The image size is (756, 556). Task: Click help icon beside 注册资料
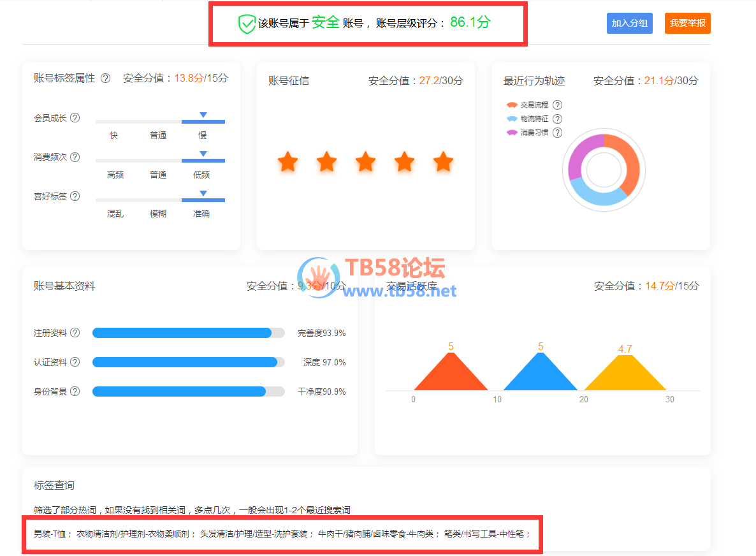tap(75, 333)
